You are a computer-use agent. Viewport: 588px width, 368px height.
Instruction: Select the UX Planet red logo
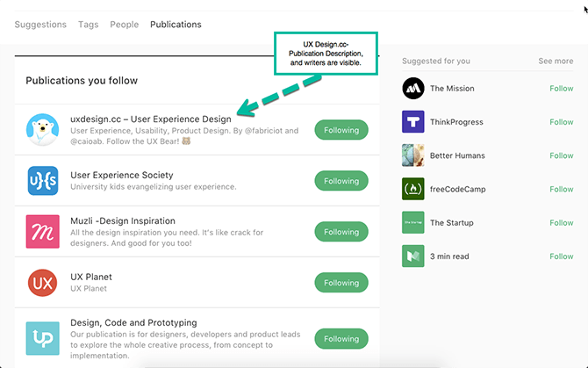42,283
